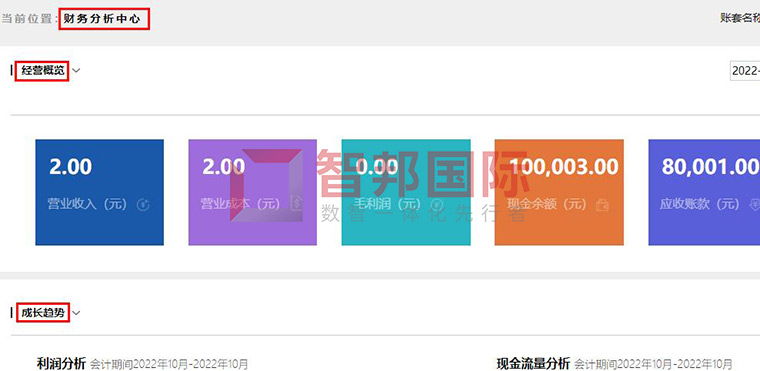Screen dimensions: 760x371
Task: Click the 成长趋势 section title
Action: click(43, 313)
